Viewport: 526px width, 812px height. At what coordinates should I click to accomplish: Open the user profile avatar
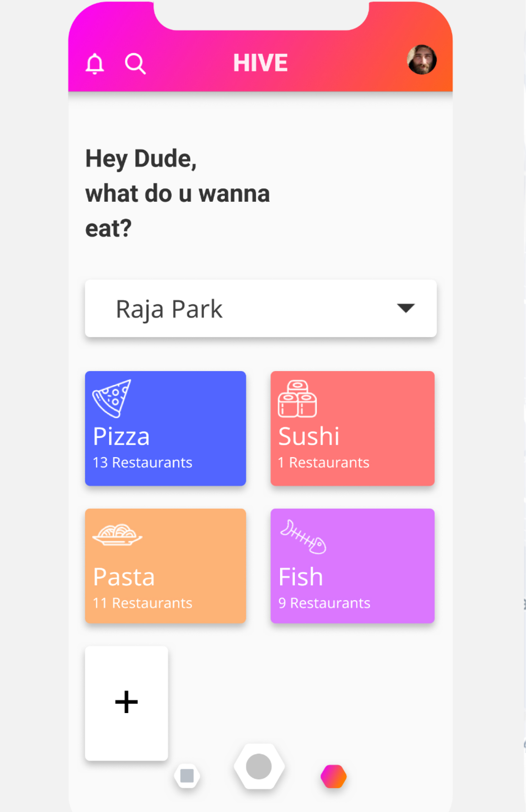[x=422, y=60]
